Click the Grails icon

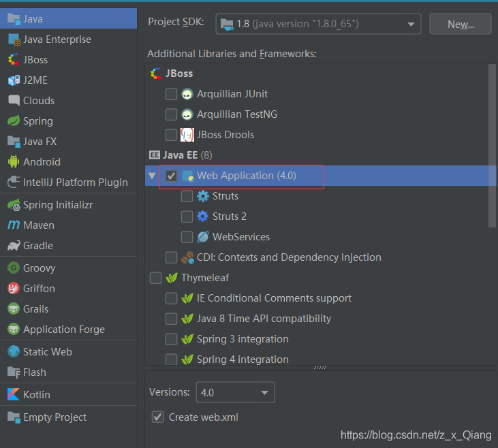pyautogui.click(x=14, y=308)
